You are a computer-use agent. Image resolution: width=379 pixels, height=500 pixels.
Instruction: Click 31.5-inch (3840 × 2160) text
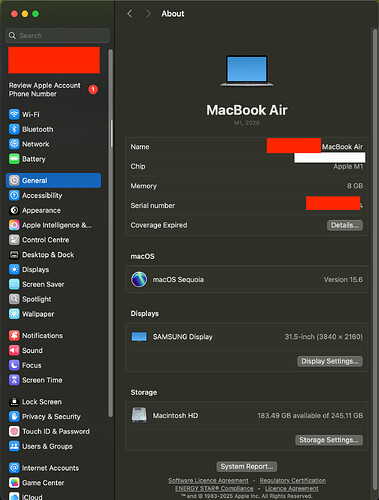[x=324, y=337]
